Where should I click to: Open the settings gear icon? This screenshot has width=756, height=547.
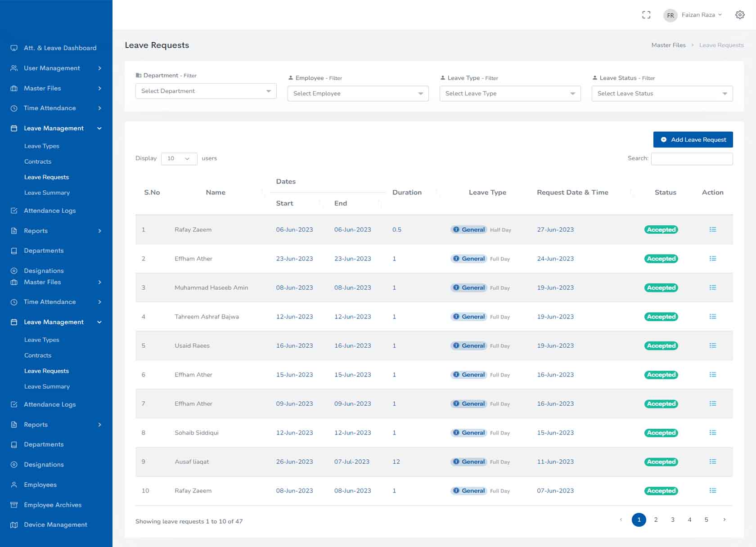[740, 15]
